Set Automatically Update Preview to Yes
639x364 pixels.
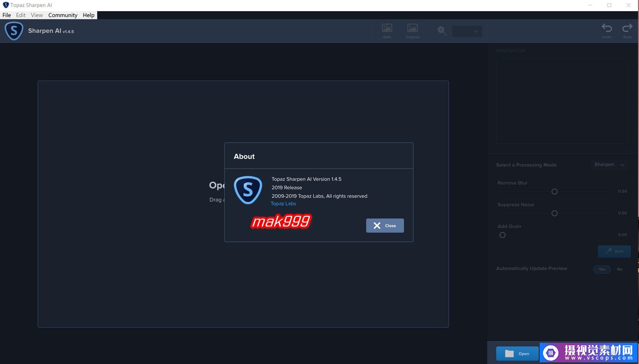coord(602,269)
